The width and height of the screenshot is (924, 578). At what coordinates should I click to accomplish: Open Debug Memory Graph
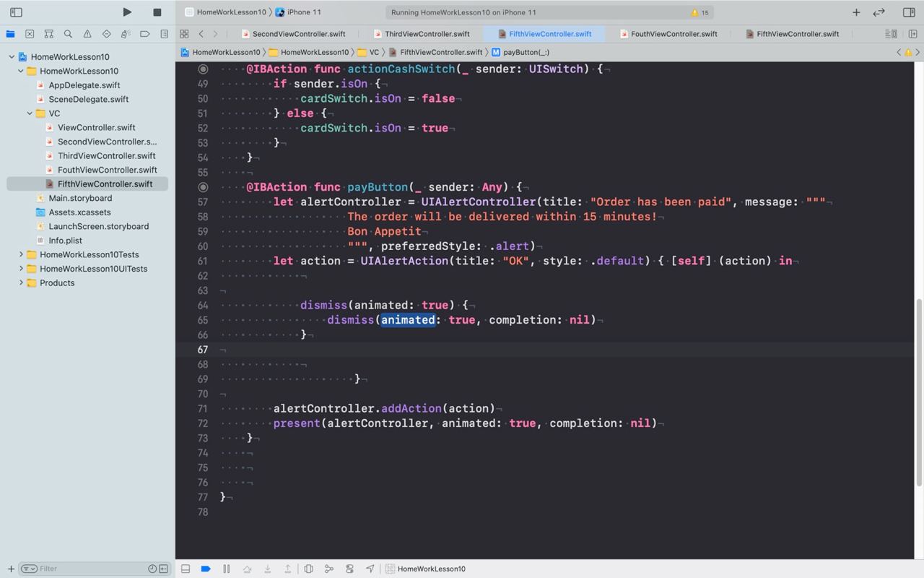(x=329, y=569)
